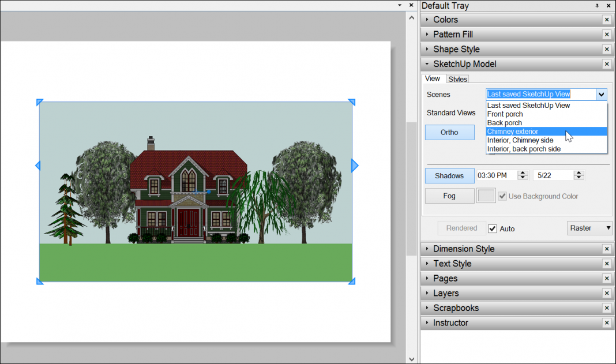Close the Colors panel
The width and height of the screenshot is (616, 364).
(606, 19)
